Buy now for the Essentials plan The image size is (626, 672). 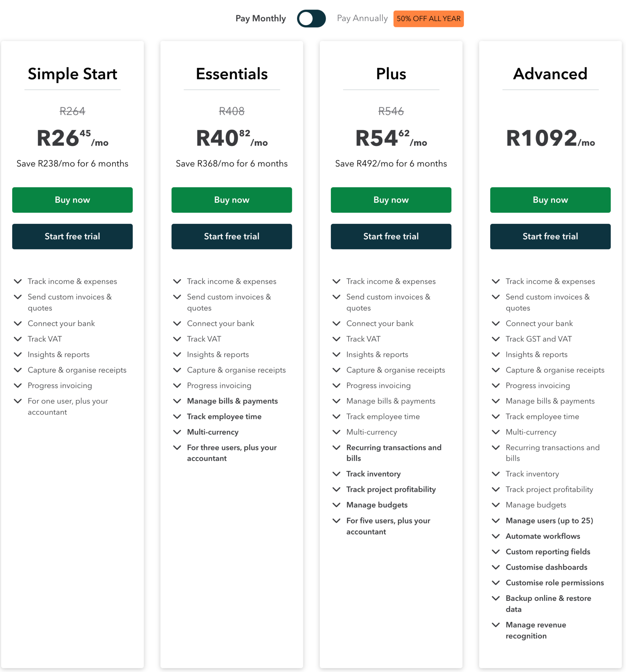[x=231, y=200]
